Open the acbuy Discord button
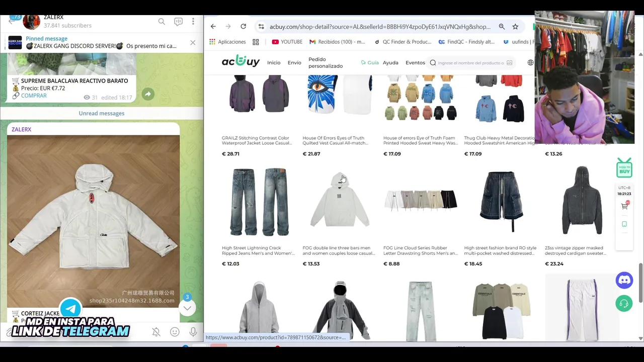 click(x=624, y=281)
